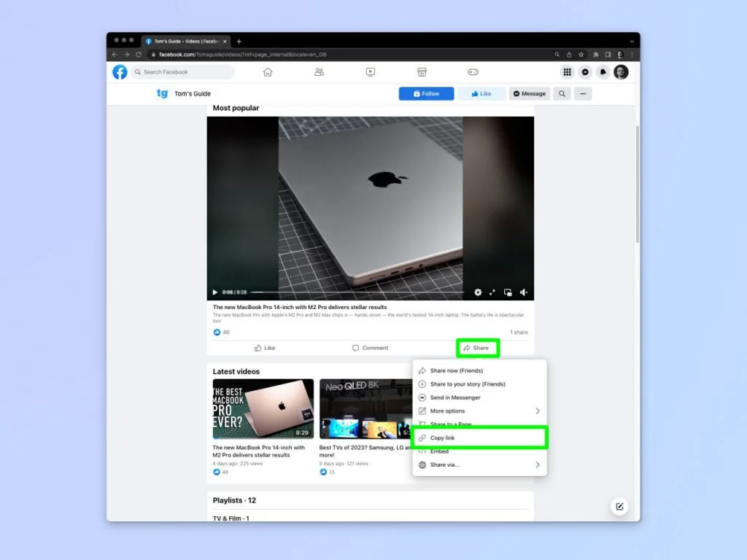The image size is (747, 560).
Task: Follow the Tom's Guide page
Action: coord(426,94)
